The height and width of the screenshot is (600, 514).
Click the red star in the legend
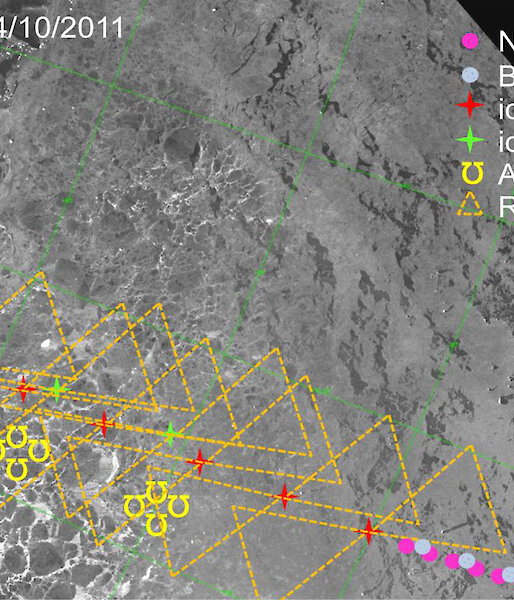470,105
